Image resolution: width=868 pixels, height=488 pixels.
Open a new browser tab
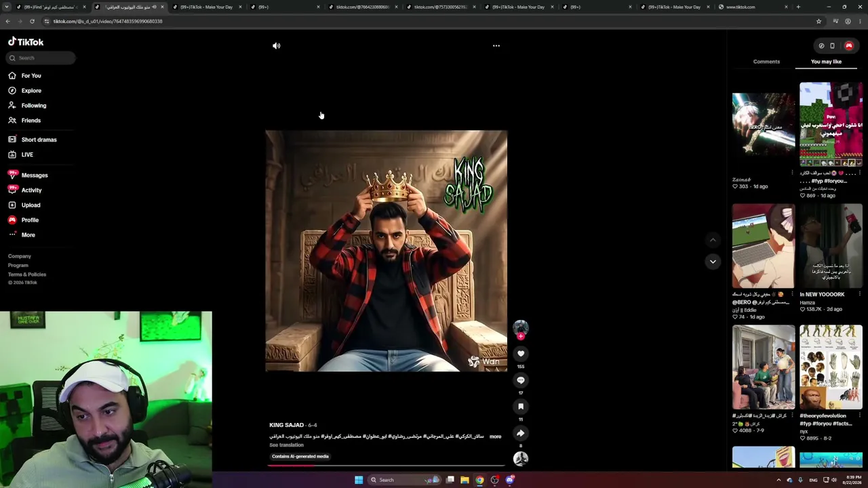click(798, 7)
